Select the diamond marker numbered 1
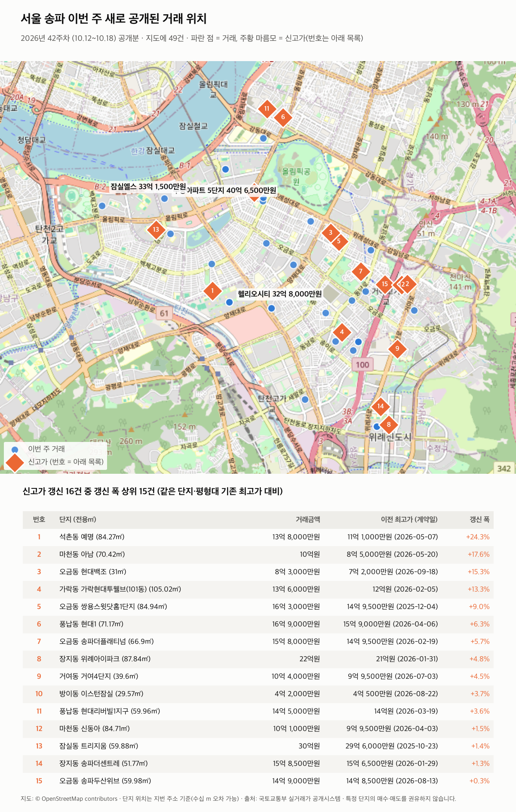The image size is (516, 812). point(212,291)
